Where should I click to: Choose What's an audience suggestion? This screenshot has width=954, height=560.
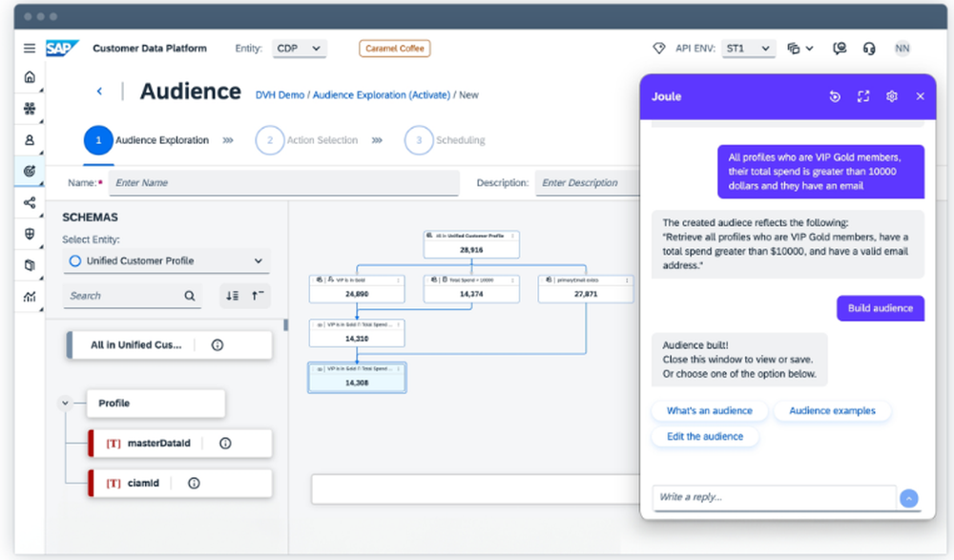point(710,411)
